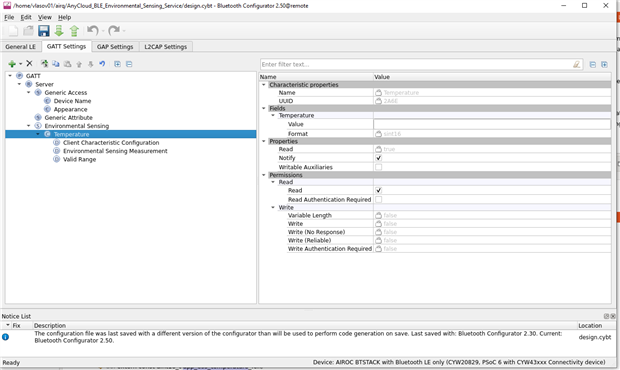Switch to the L2CAP Settings tab
Viewport: 620px width, 370px height.
point(165,47)
